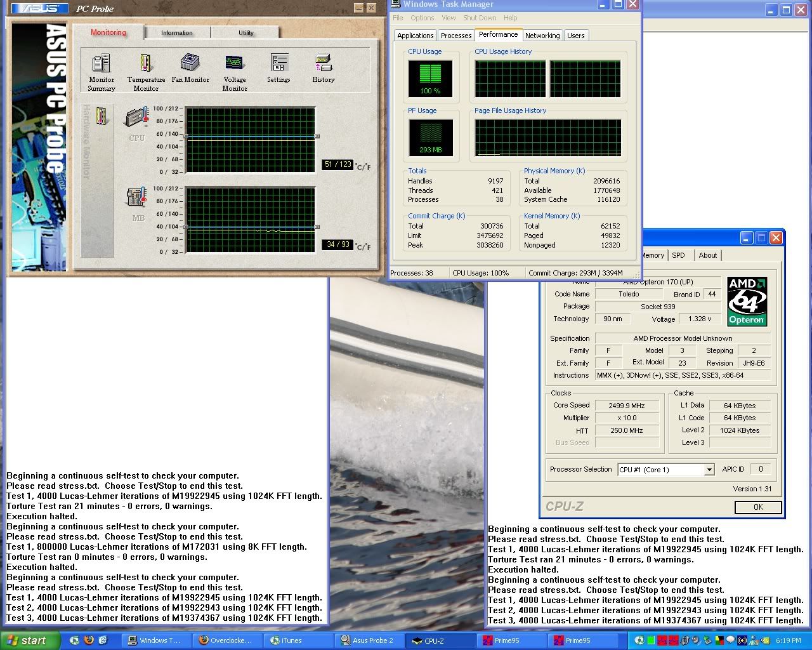Viewport: 812px width, 650px height.
Task: Click the CPU temperature sensor icon
Action: 136,118
